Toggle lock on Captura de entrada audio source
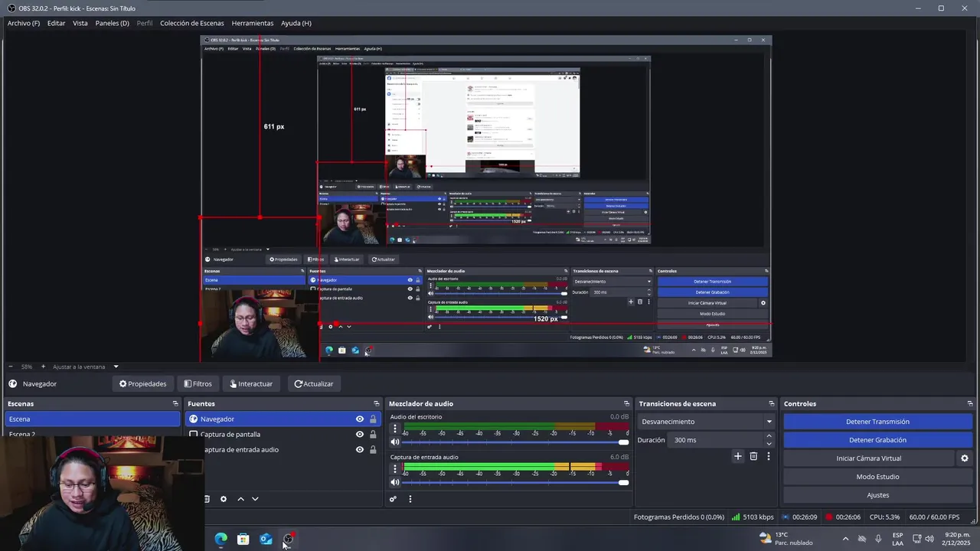This screenshot has width=980, height=551. (373, 449)
